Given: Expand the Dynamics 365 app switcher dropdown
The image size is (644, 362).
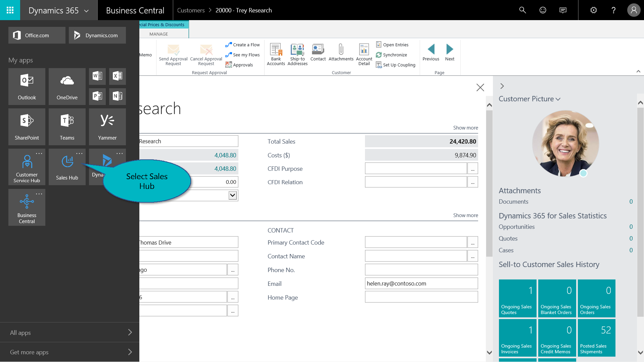Looking at the screenshot, I should [x=86, y=11].
